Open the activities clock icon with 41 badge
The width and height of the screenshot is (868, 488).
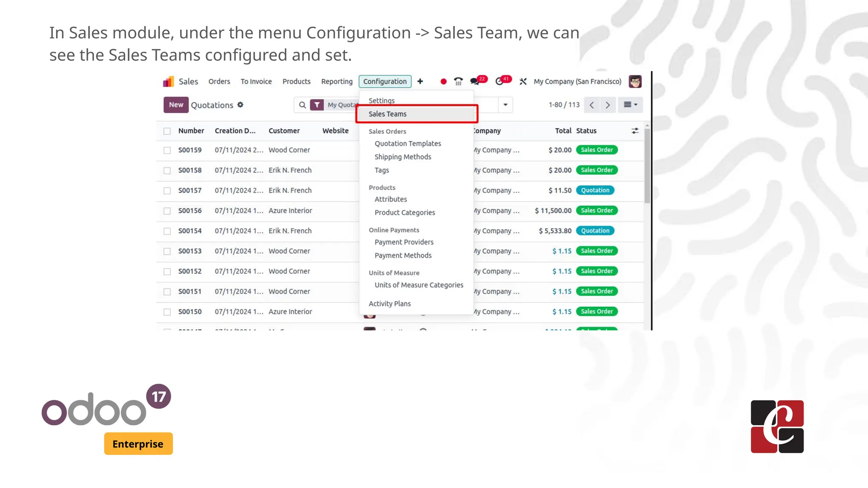(x=503, y=80)
